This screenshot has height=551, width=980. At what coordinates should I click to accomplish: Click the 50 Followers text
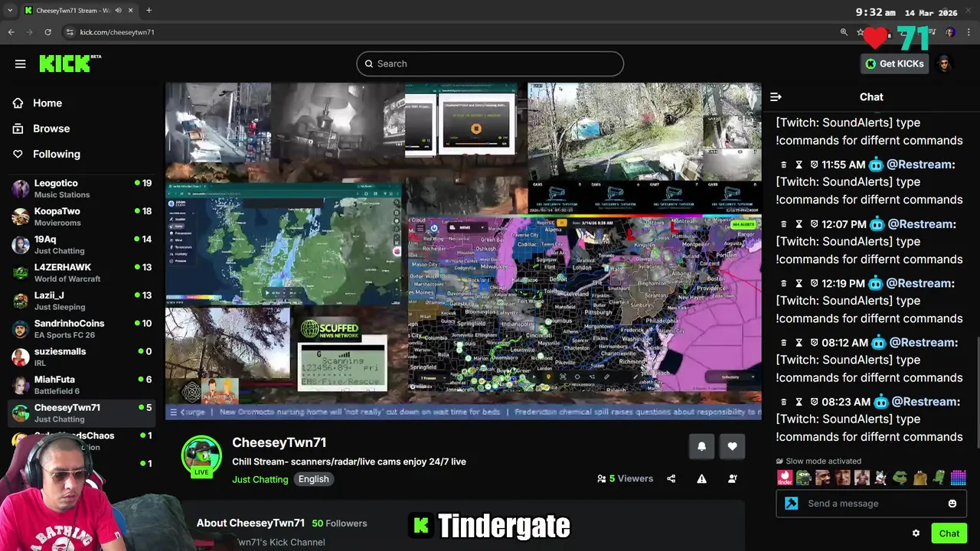pos(339,523)
